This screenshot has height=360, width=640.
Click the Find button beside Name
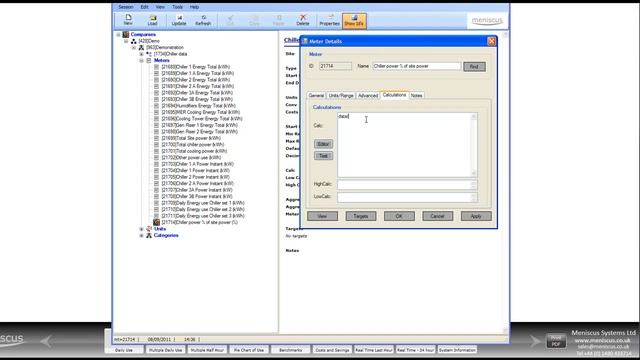tap(474, 67)
